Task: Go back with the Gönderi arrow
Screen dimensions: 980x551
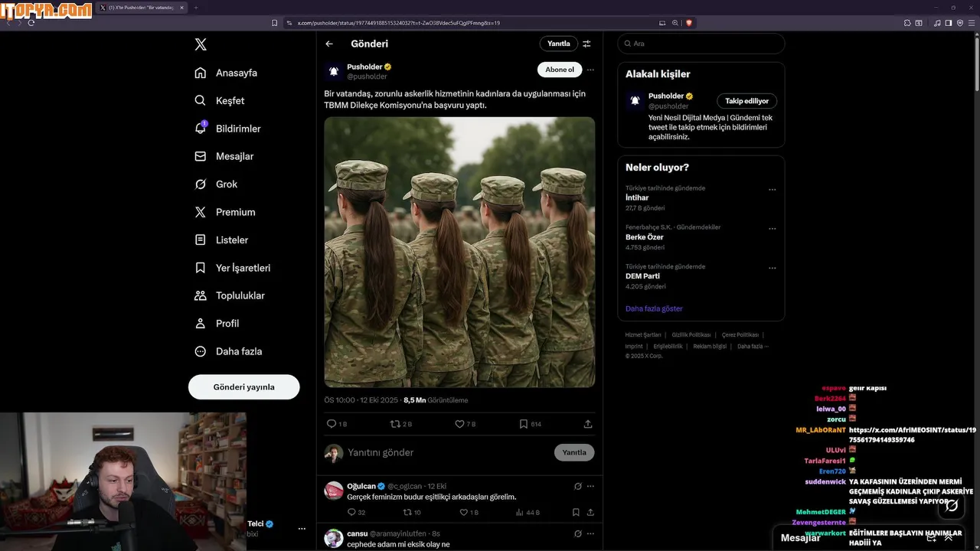Action: click(329, 44)
